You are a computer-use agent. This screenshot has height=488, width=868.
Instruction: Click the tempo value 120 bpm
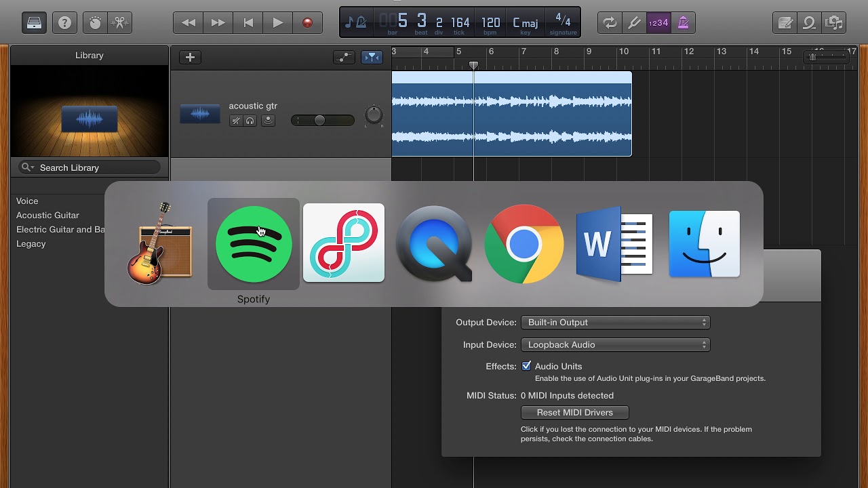click(x=490, y=23)
